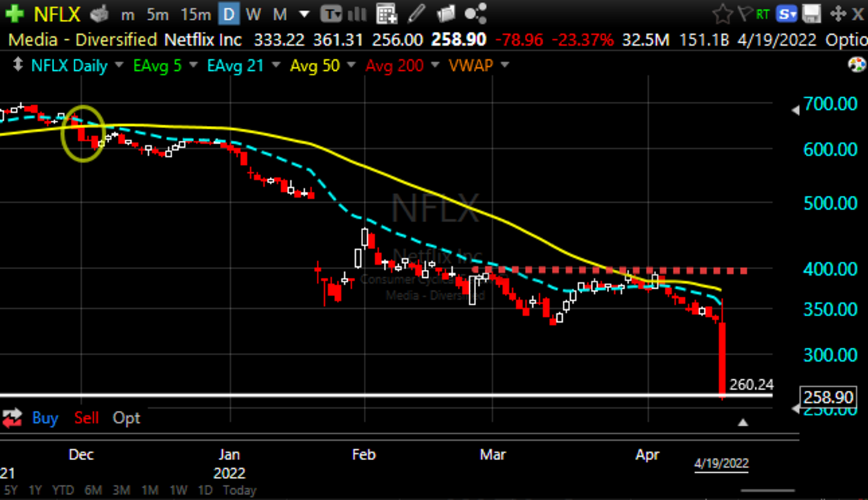Screen dimensions: 868x500
Task: Open the color palette icon
Action: (x=856, y=65)
